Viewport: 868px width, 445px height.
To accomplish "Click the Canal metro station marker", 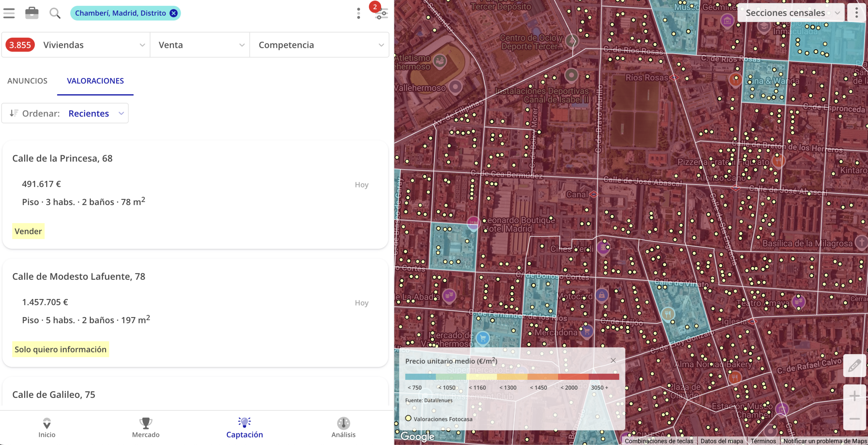I will tap(593, 194).
